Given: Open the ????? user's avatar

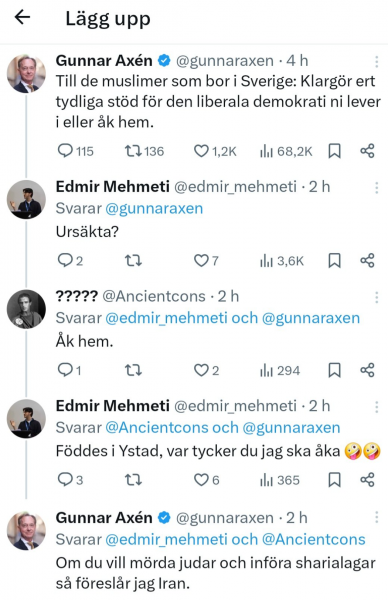Looking at the screenshot, I should [26, 309].
